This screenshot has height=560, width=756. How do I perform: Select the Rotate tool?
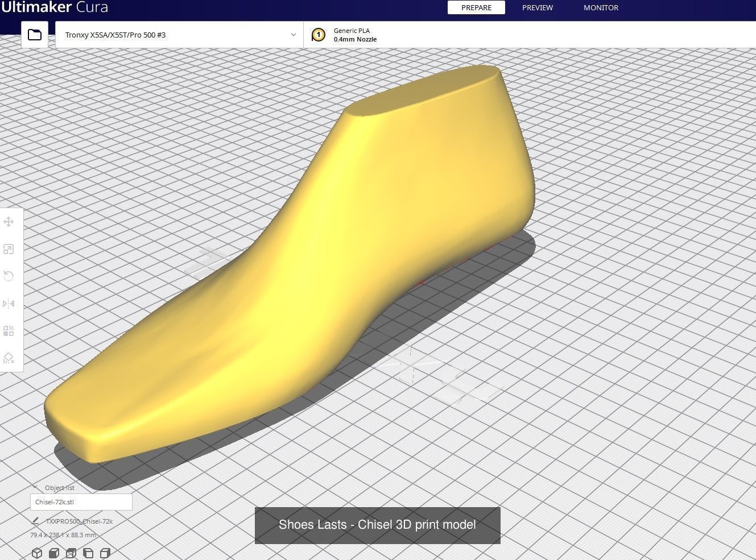coord(9,276)
